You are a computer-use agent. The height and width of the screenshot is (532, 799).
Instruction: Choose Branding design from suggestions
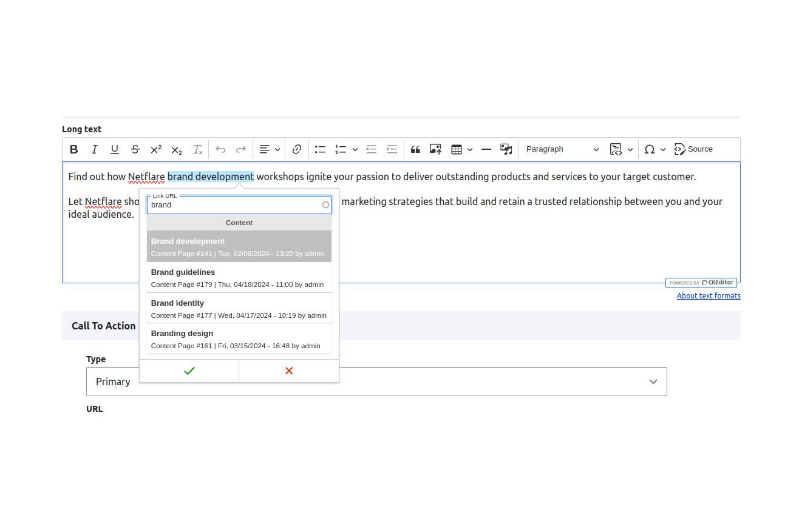coord(237,338)
